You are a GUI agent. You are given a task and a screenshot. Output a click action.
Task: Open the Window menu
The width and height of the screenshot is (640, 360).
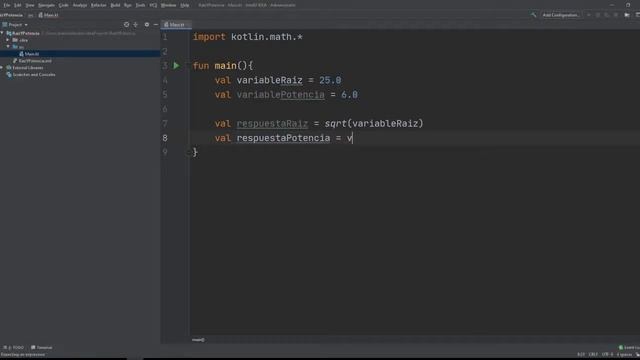168,5
